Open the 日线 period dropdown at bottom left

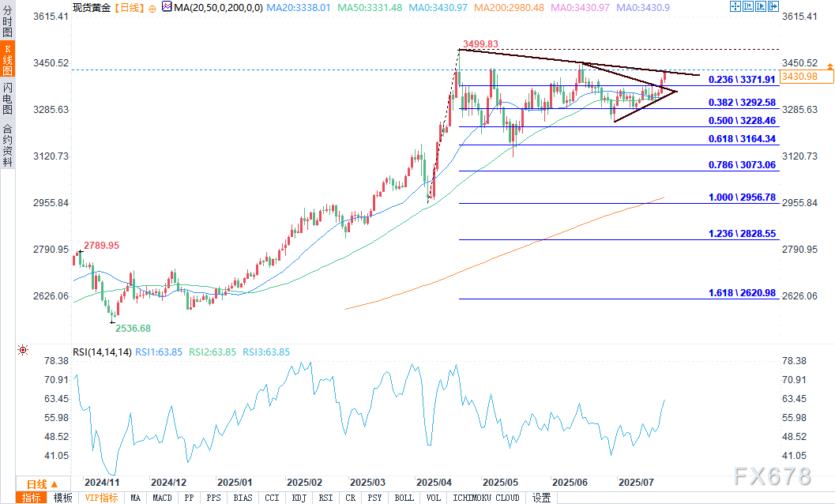point(41,484)
